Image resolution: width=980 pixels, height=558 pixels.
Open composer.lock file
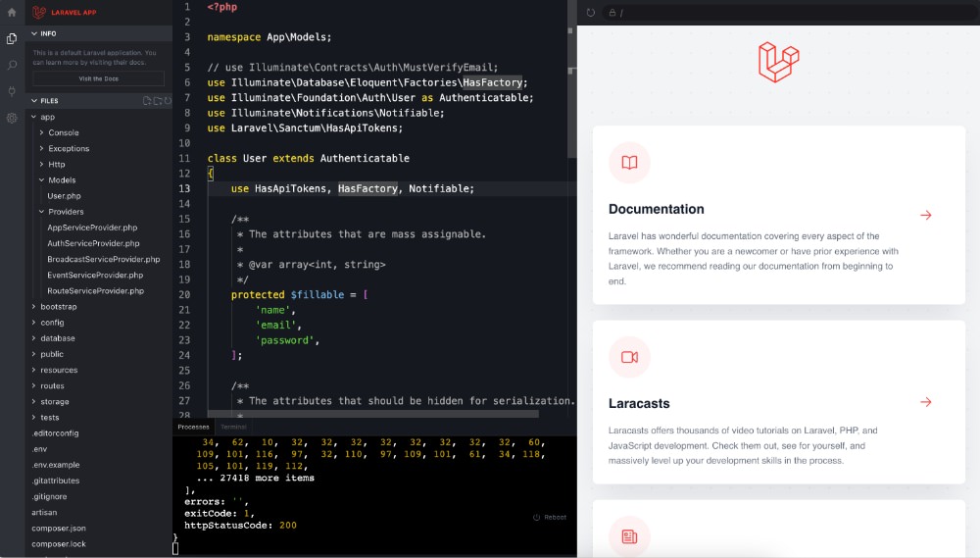pyautogui.click(x=59, y=544)
